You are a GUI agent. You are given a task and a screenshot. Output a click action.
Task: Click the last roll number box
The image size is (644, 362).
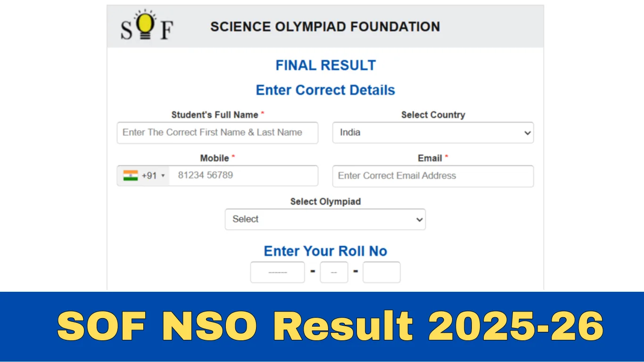[381, 272]
